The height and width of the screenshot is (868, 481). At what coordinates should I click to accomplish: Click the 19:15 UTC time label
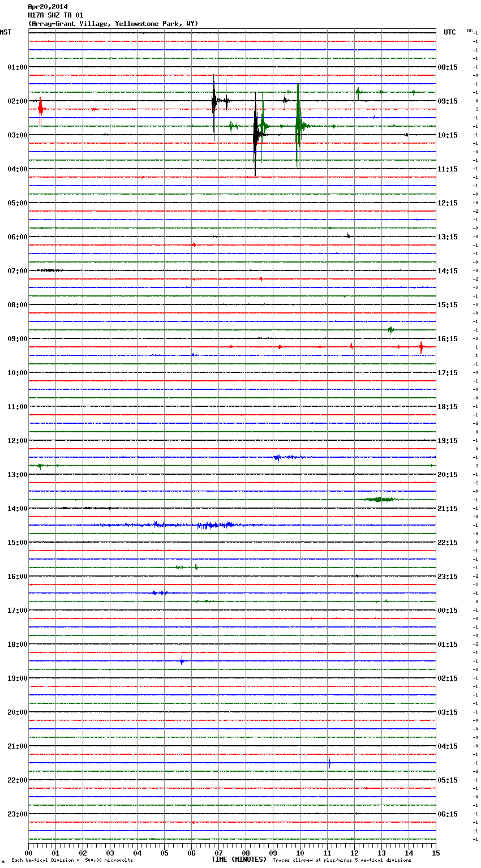[448, 441]
